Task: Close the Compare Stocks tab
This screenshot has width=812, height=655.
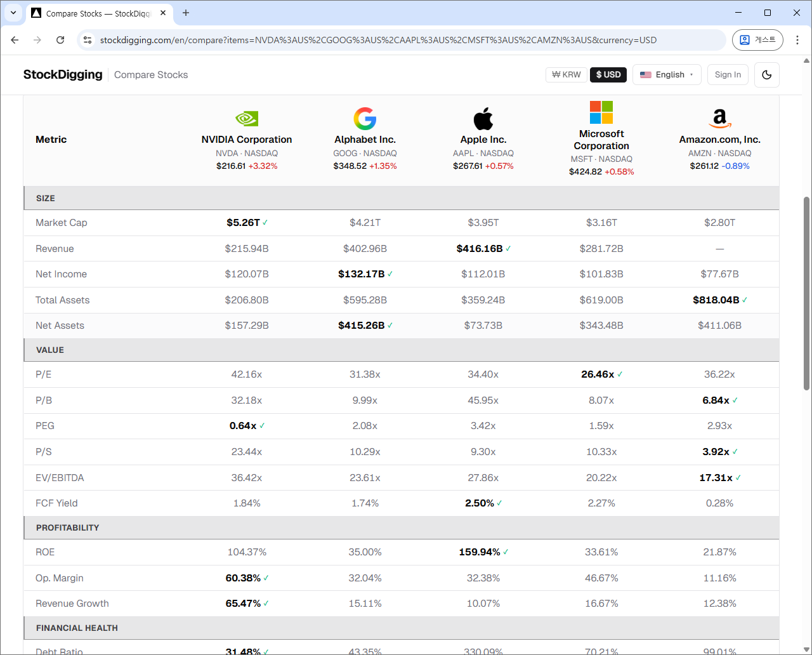Action: click(x=163, y=13)
